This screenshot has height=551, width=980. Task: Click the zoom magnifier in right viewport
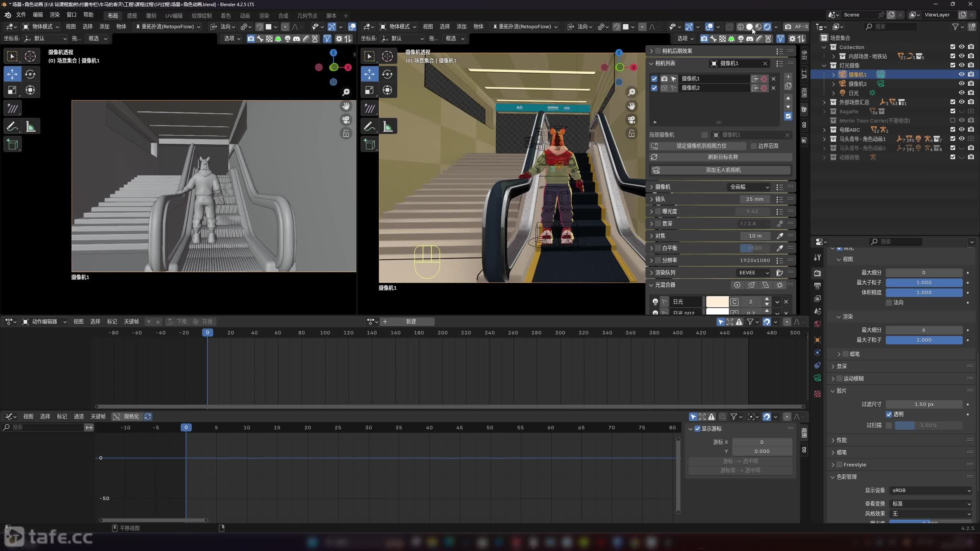(632, 92)
